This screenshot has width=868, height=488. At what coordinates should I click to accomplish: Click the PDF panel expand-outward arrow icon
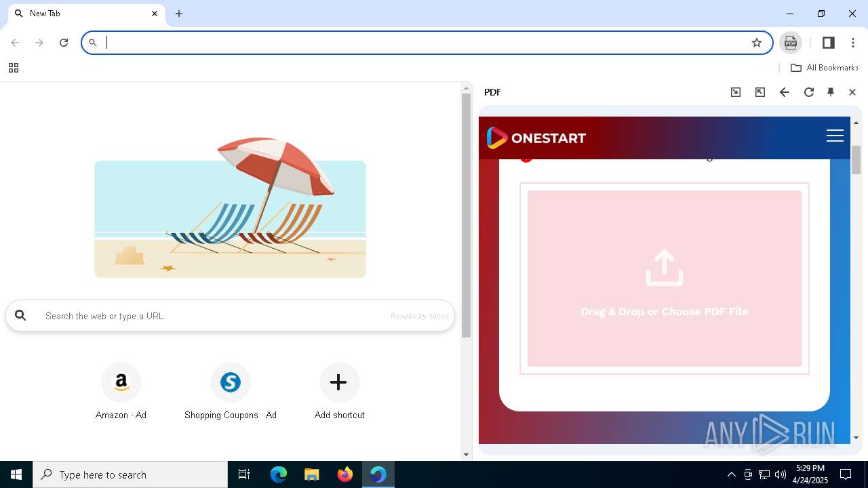pyautogui.click(x=760, y=92)
